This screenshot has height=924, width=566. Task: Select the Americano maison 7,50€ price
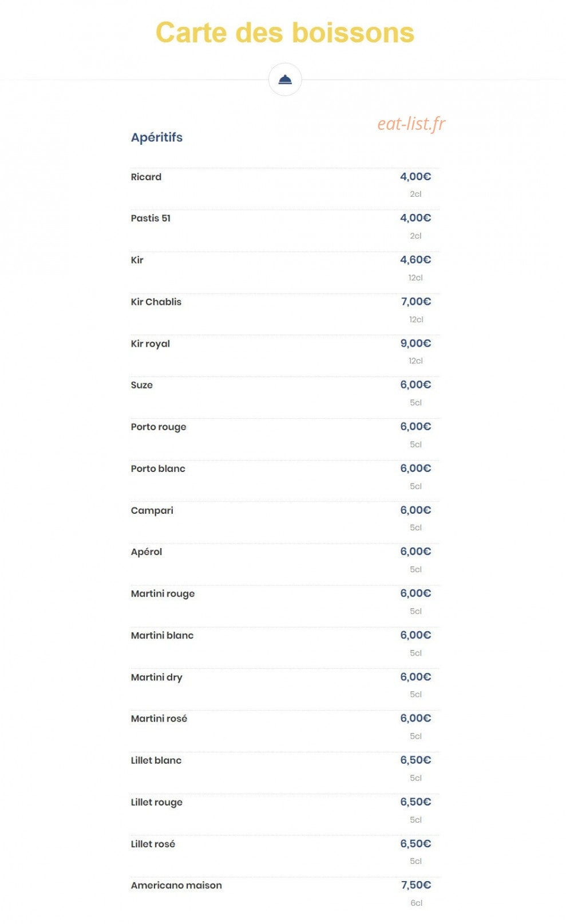[416, 885]
